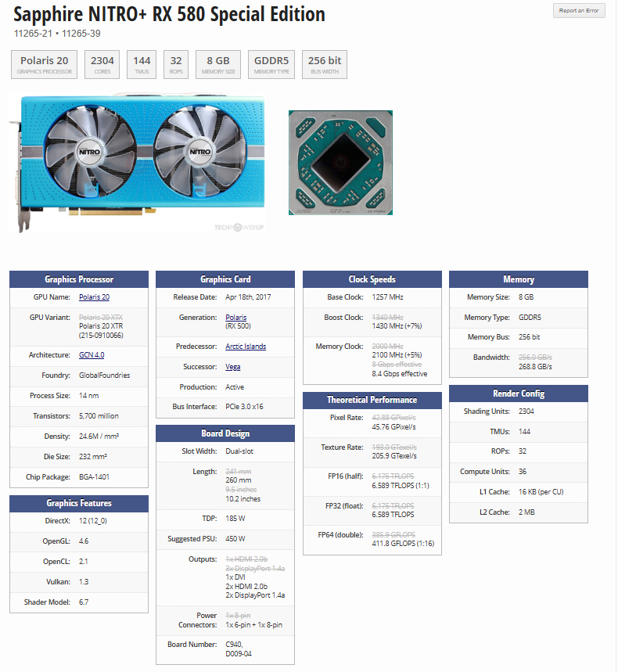Open the Polaris generation link
This screenshot has height=672, width=618.
(235, 317)
